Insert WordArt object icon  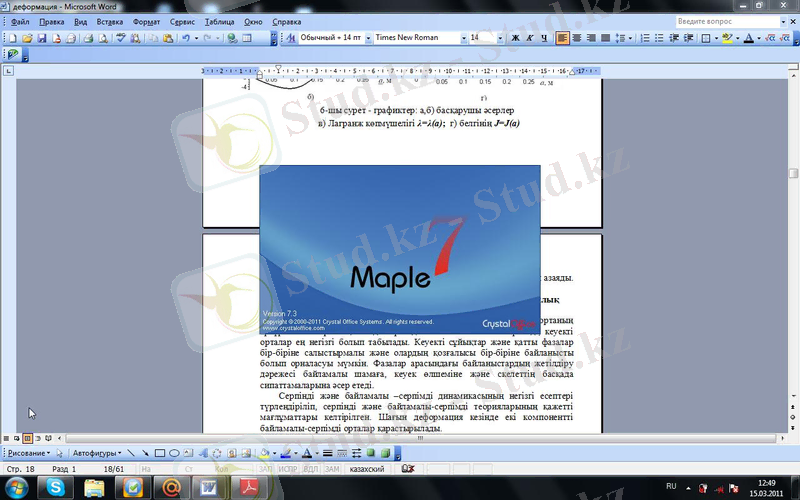[x=203, y=453]
